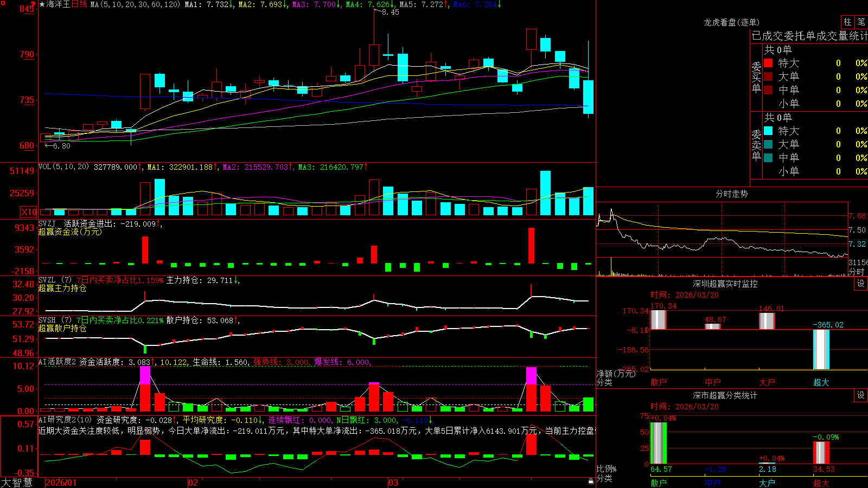Click the 超赢散户持仓 label
Viewport: 868px width, 488px height.
pyautogui.click(x=62, y=328)
